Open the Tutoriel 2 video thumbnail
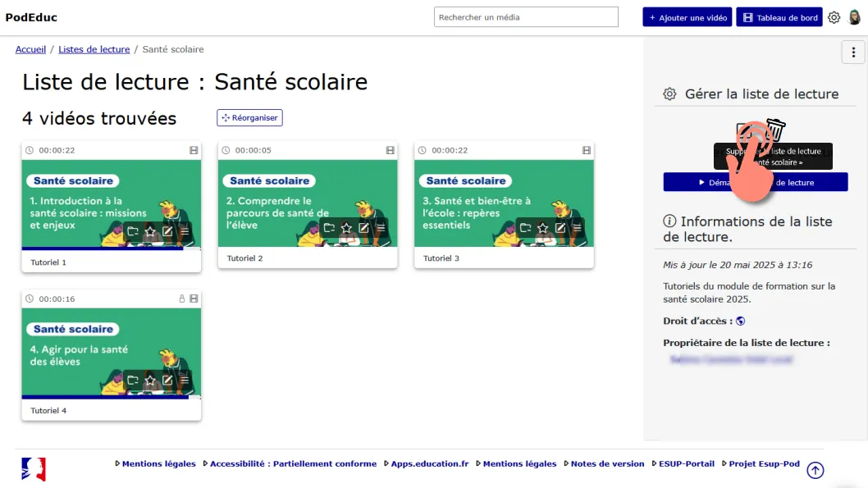Screen dimensions: 868x488 point(307,203)
